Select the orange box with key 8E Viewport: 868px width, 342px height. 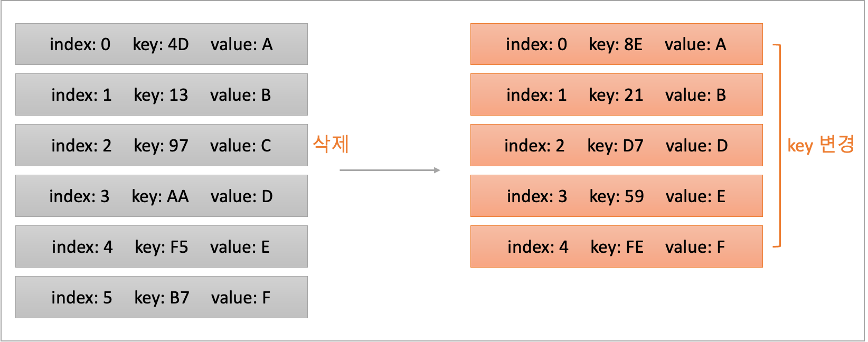[x=617, y=44]
